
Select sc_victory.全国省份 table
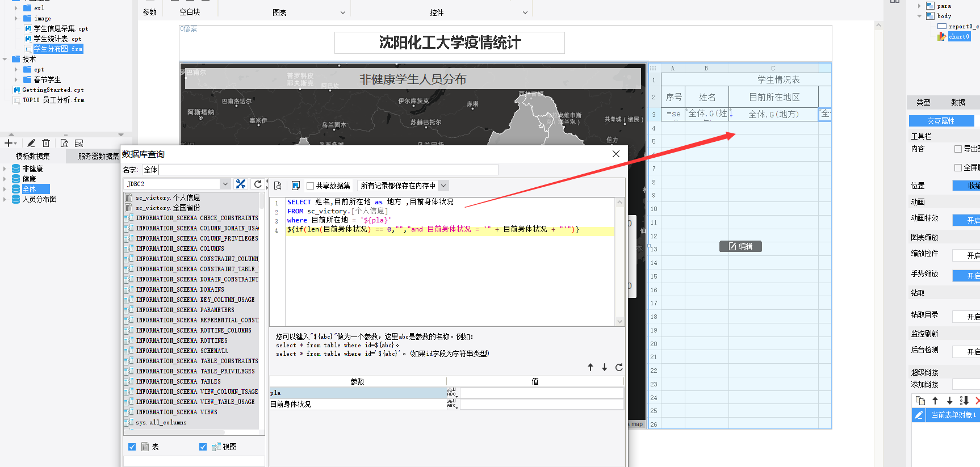pyautogui.click(x=167, y=208)
